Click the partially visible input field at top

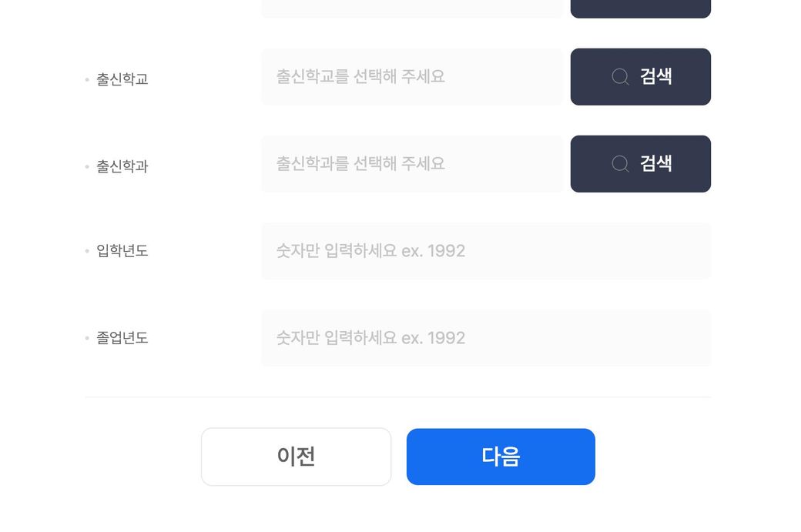tap(411, 8)
